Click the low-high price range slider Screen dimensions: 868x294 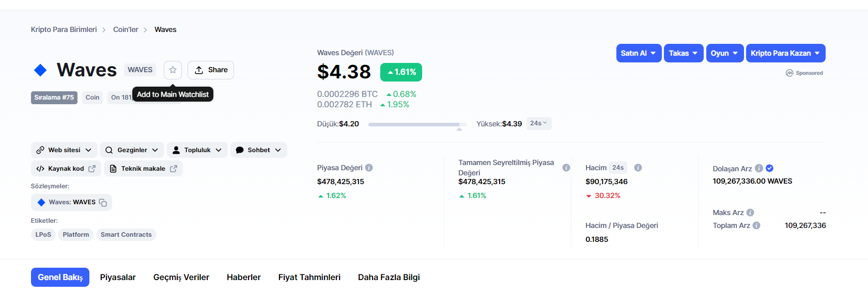417,124
